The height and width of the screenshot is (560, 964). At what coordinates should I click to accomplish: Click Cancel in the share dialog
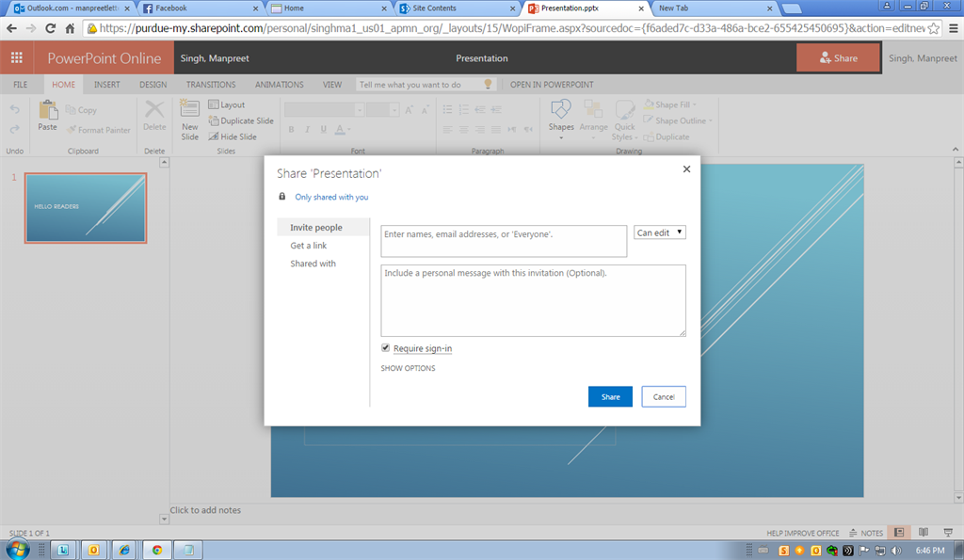664,396
